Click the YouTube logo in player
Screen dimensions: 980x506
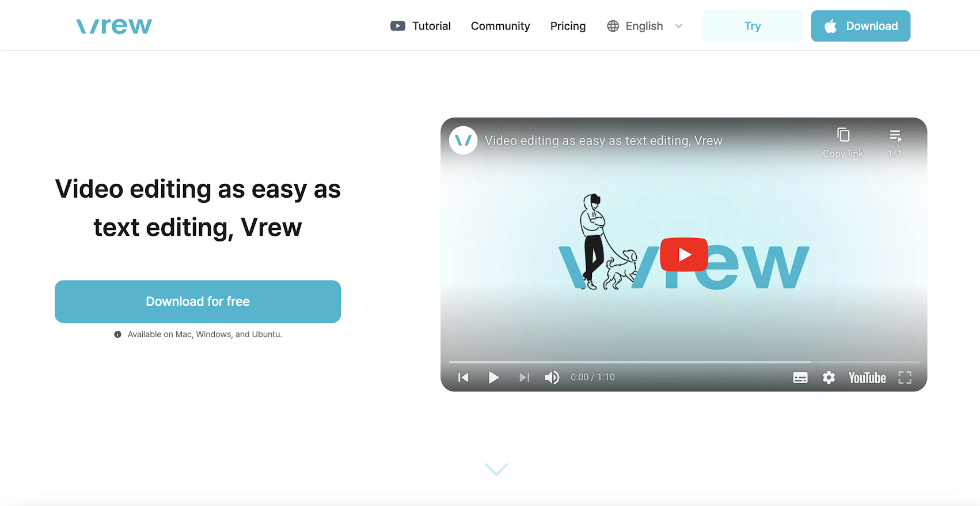(867, 378)
